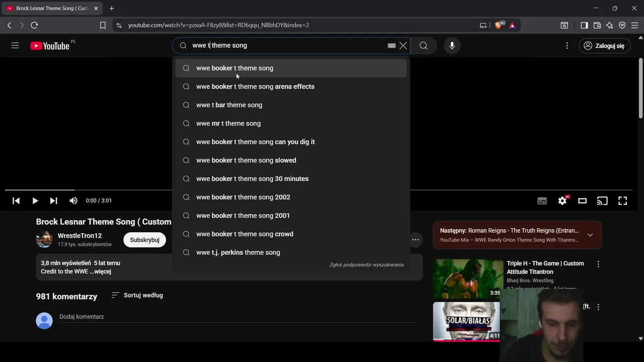View site information icon beside URL
This screenshot has width=644, height=362.
118,25
